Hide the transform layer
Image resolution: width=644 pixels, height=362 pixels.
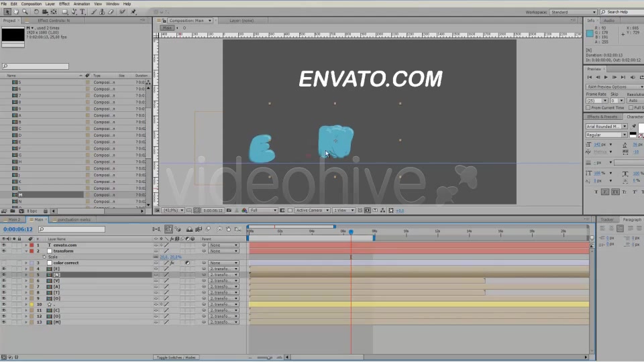pyautogui.click(x=4, y=251)
